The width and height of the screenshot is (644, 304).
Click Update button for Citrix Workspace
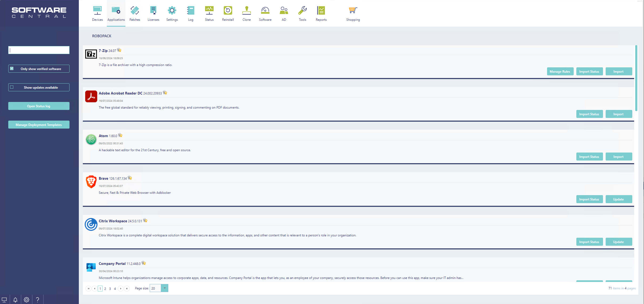coord(619,242)
